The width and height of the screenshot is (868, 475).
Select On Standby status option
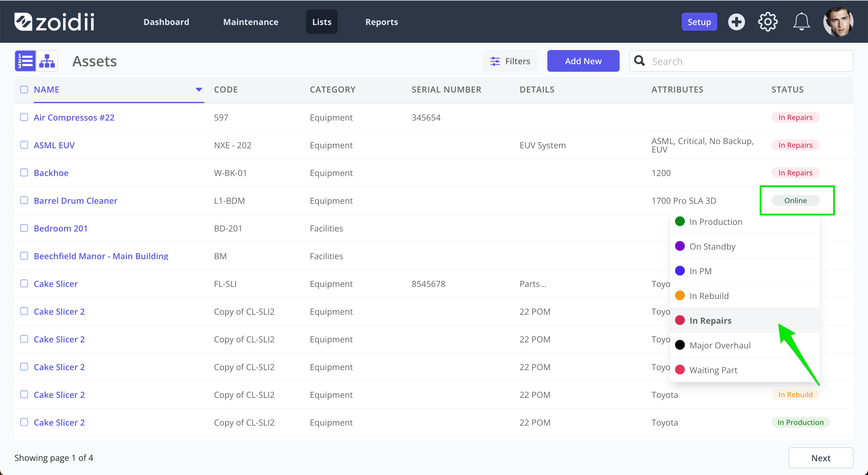click(745, 246)
